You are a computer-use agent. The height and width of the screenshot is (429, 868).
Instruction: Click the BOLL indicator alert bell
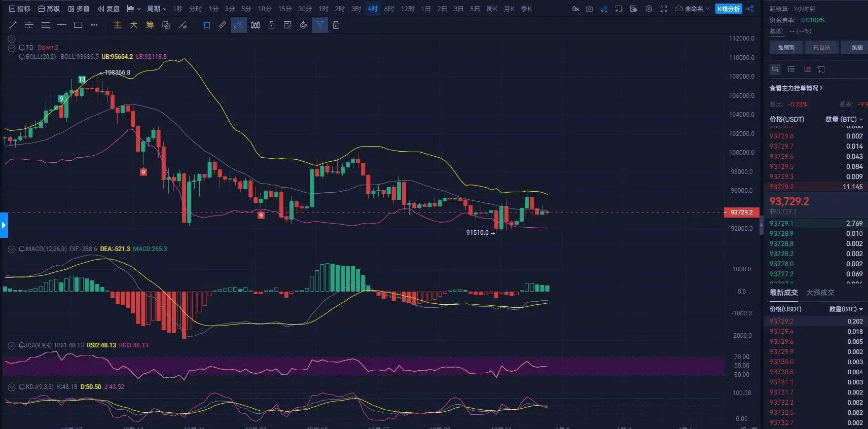click(22, 57)
